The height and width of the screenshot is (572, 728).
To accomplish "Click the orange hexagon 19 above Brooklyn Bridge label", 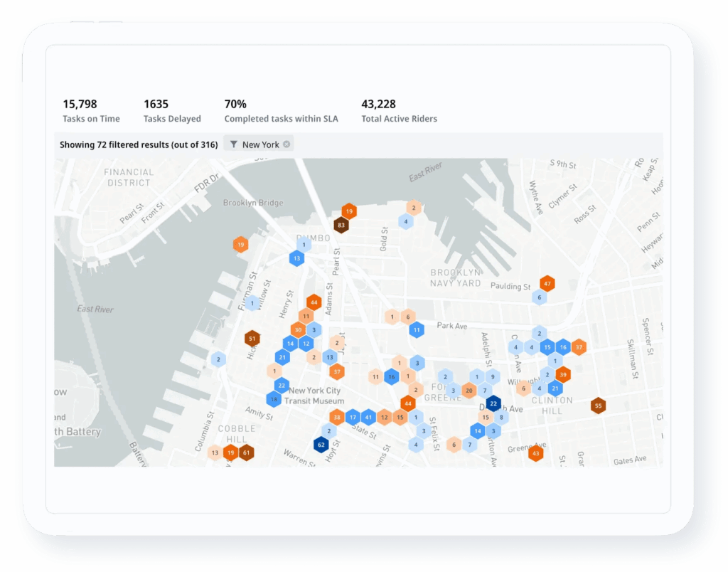I will pos(349,211).
